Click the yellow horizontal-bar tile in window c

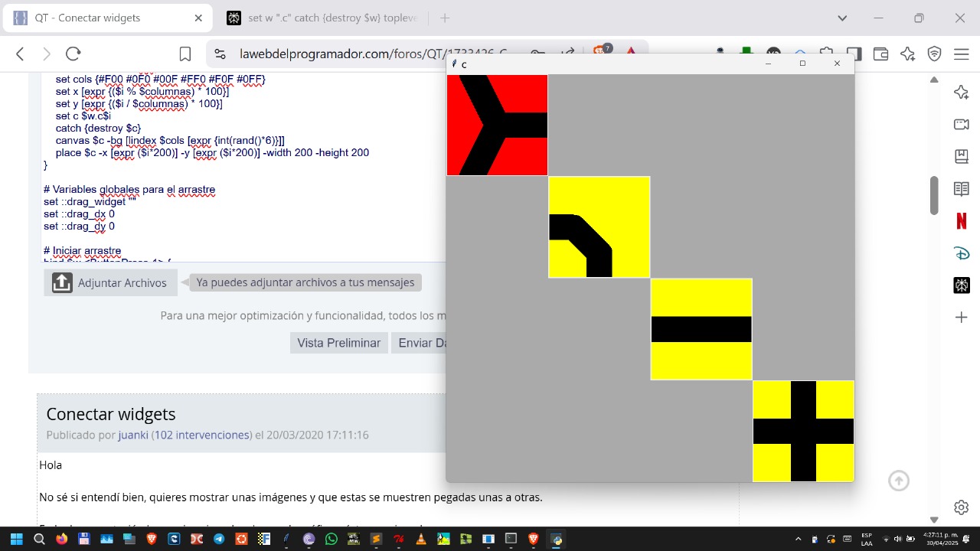click(701, 328)
